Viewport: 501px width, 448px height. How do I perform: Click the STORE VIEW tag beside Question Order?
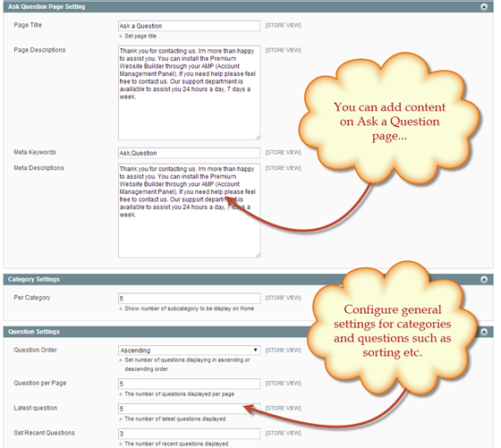click(283, 351)
